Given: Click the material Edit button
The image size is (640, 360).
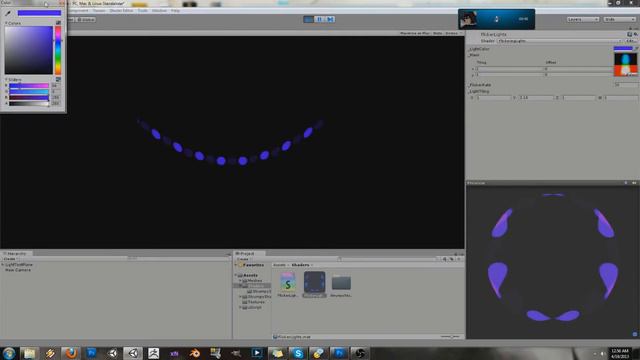Looking at the screenshot, I should [631, 41].
